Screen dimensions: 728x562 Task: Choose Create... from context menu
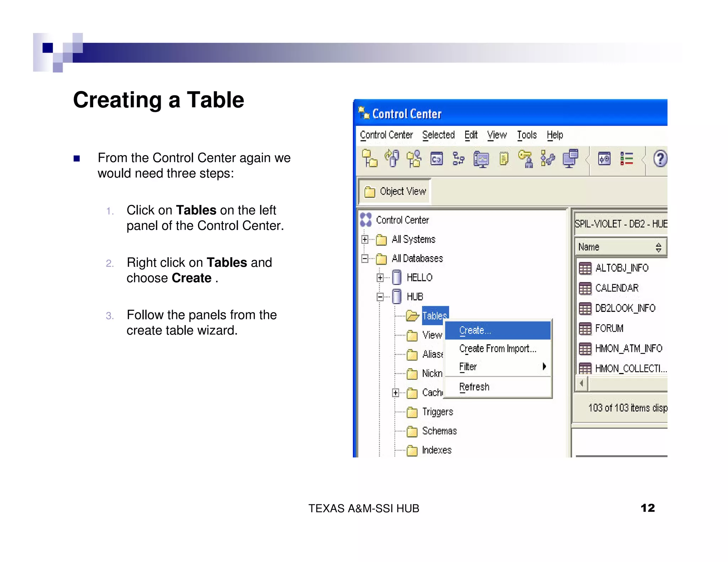[498, 330]
